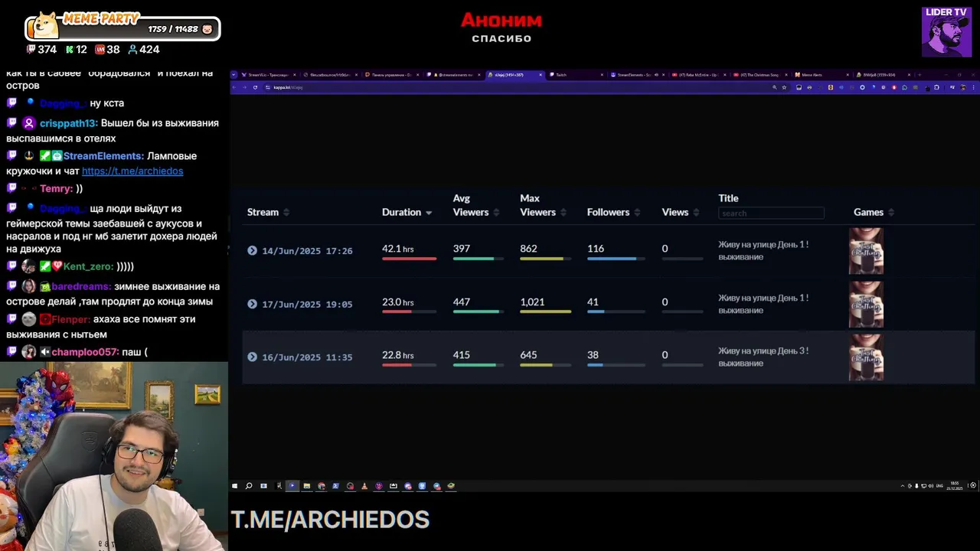Open the taskbar clock and date
The width and height of the screenshot is (980, 551).
[x=955, y=485]
